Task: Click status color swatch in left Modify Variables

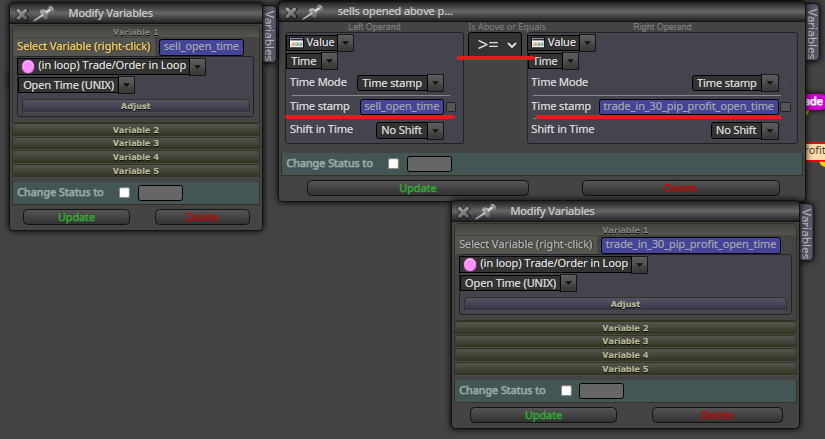Action: click(x=160, y=193)
